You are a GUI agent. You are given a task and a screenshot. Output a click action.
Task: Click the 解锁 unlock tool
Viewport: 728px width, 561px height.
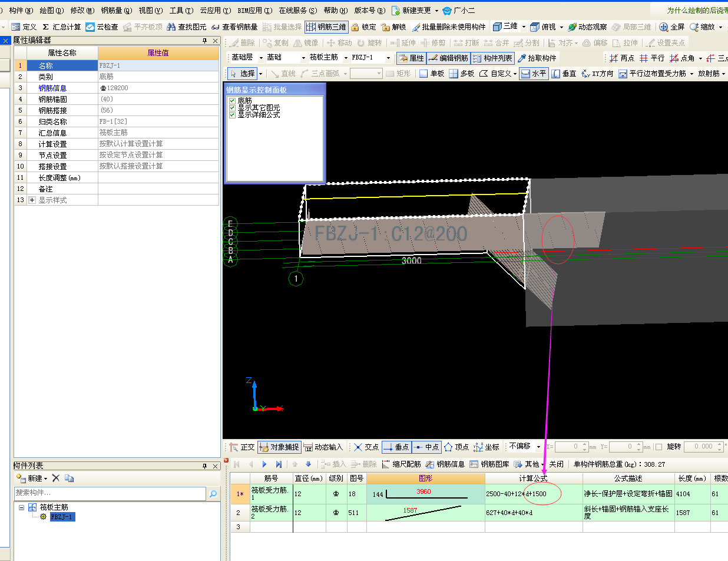pyautogui.click(x=394, y=27)
